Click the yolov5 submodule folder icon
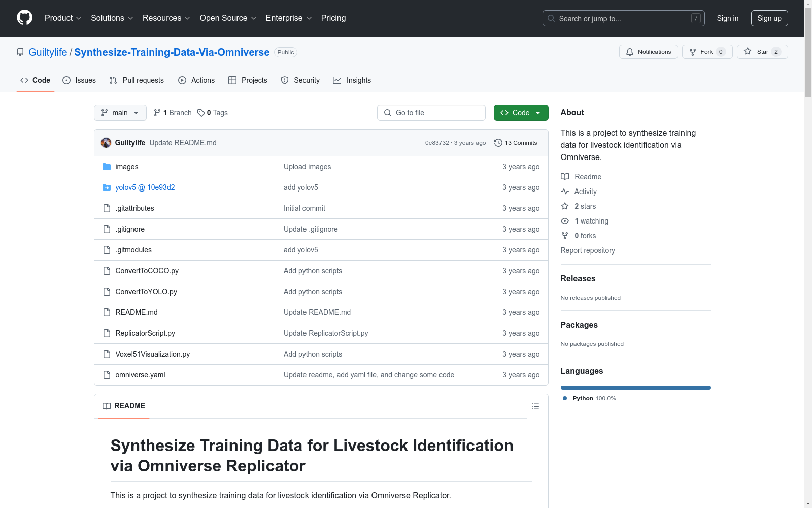 [107, 187]
